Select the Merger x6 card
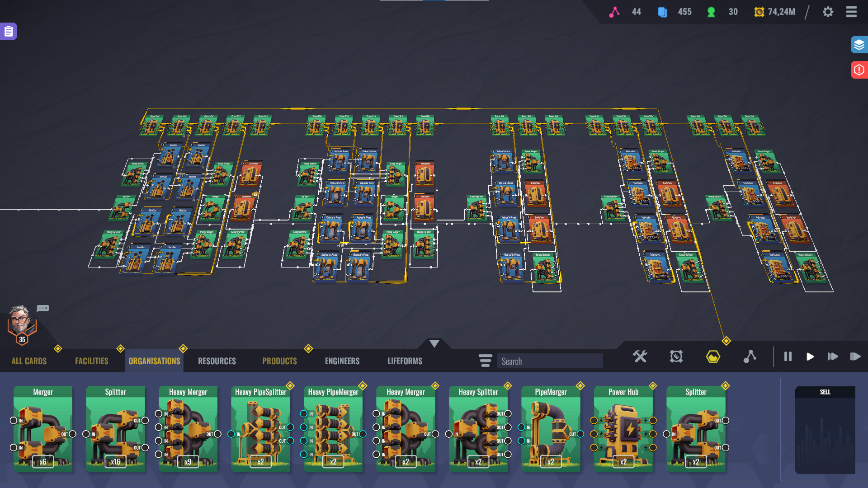Viewport: 868px width, 488px height. point(42,427)
